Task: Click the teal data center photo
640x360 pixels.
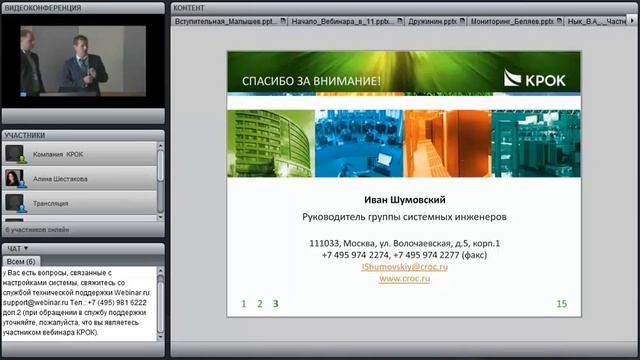Action: [536, 143]
